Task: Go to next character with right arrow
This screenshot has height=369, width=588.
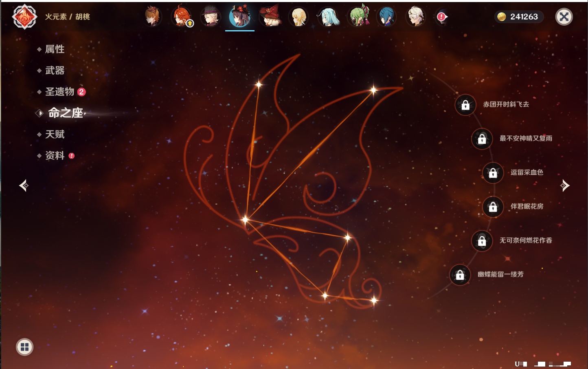Action: pyautogui.click(x=565, y=186)
